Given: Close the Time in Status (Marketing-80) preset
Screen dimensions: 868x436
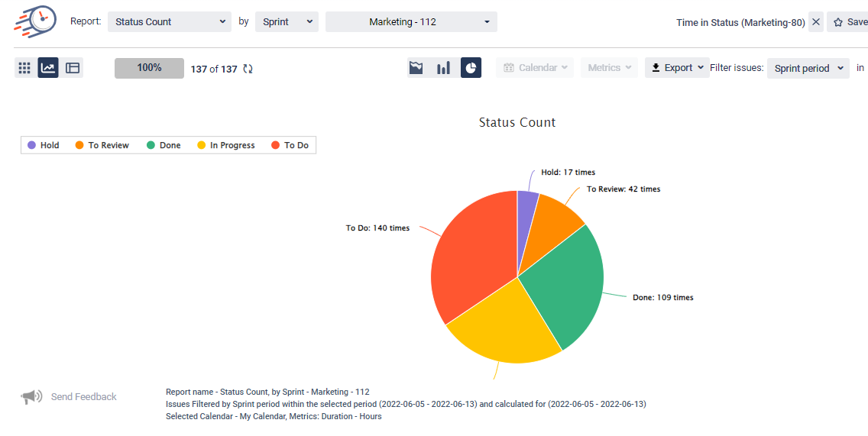Looking at the screenshot, I should point(816,22).
